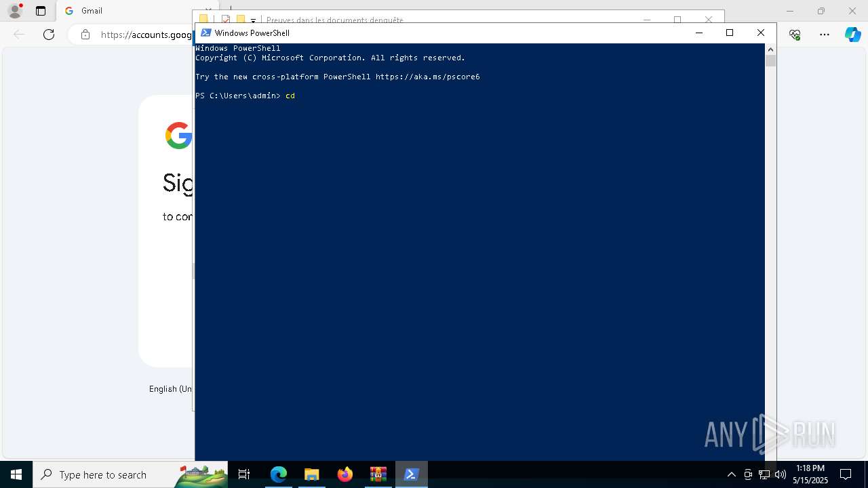
Task: Click the Google logo on sign-in page
Action: (179, 136)
